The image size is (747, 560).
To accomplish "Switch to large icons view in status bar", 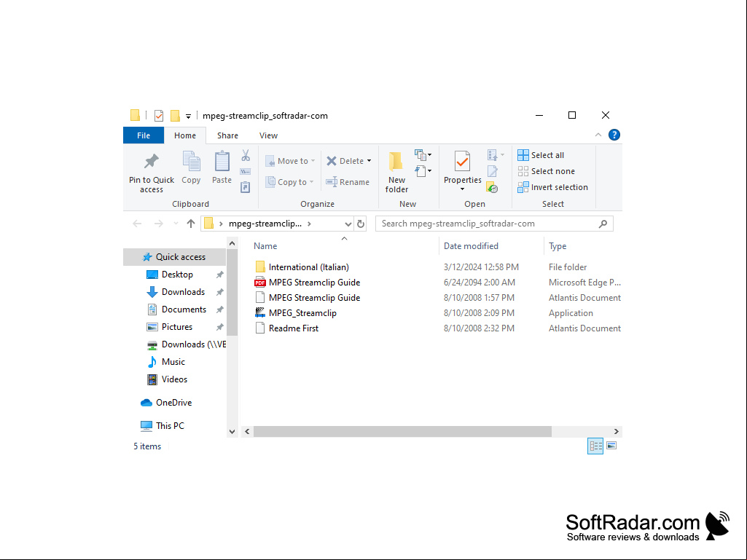I will coord(611,446).
